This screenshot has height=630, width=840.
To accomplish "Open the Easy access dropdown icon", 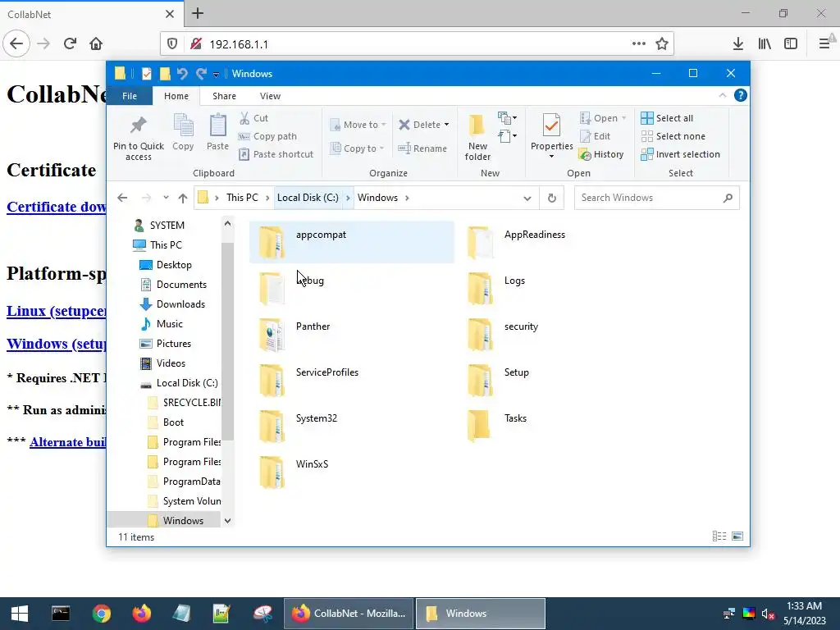I will (507, 136).
